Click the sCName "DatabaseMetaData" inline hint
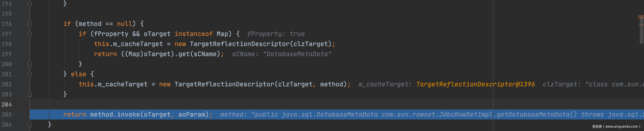Image resolution: width=644 pixels, height=131 pixels. coord(281,54)
